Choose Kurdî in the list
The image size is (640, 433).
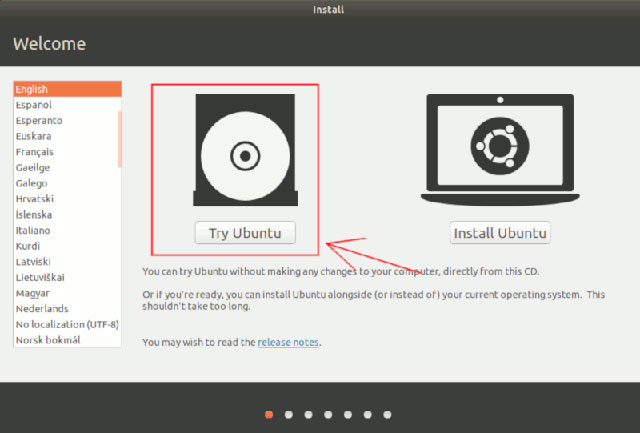coord(68,246)
